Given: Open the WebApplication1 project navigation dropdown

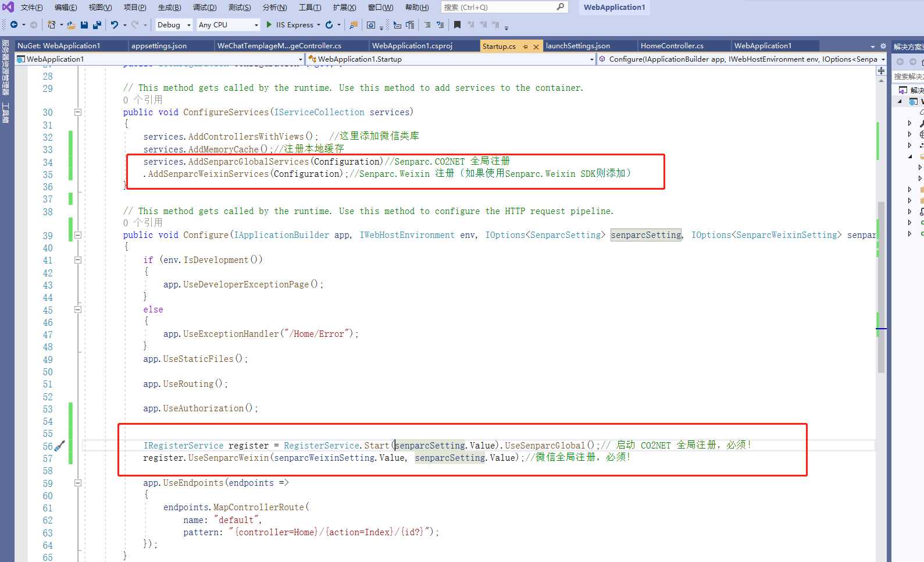Looking at the screenshot, I should tap(160, 59).
